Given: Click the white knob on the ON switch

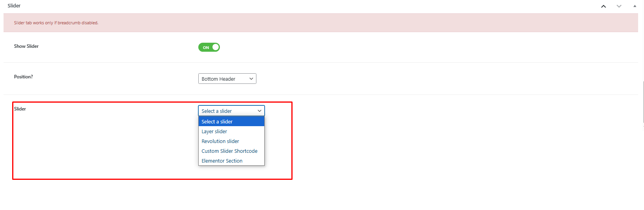Looking at the screenshot, I should pos(216,47).
